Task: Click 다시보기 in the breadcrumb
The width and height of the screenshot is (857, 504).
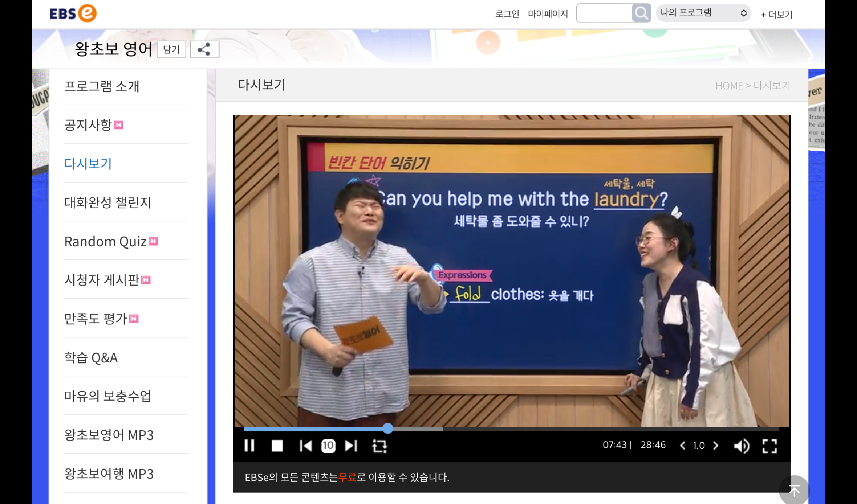Action: click(772, 86)
